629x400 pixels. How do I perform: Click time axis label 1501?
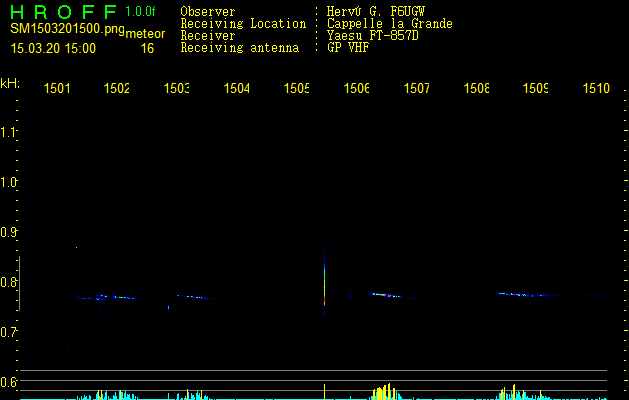pos(57,88)
